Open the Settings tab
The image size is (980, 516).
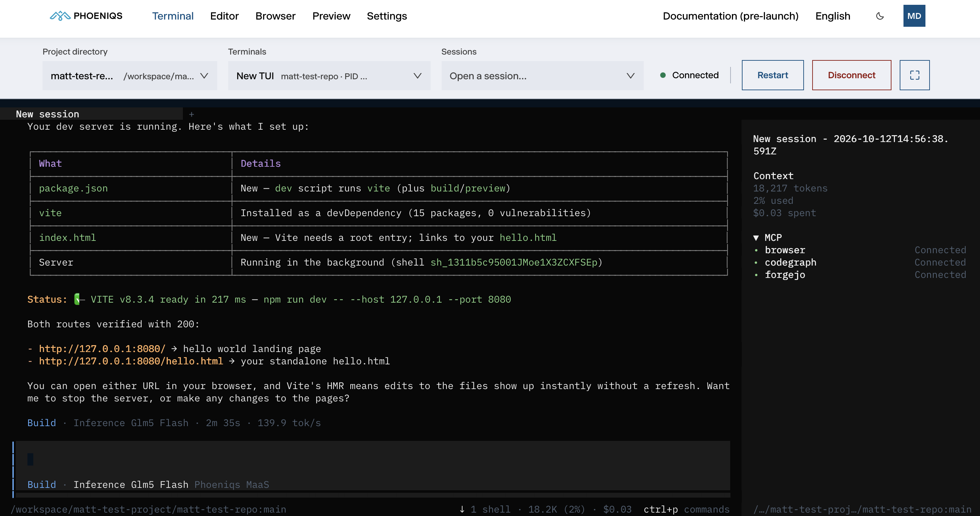click(386, 16)
